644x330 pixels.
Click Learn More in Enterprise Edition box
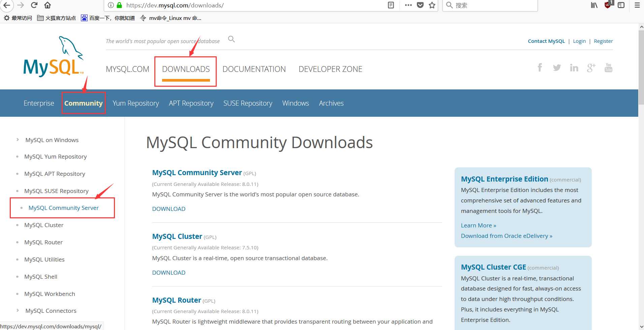tap(479, 225)
